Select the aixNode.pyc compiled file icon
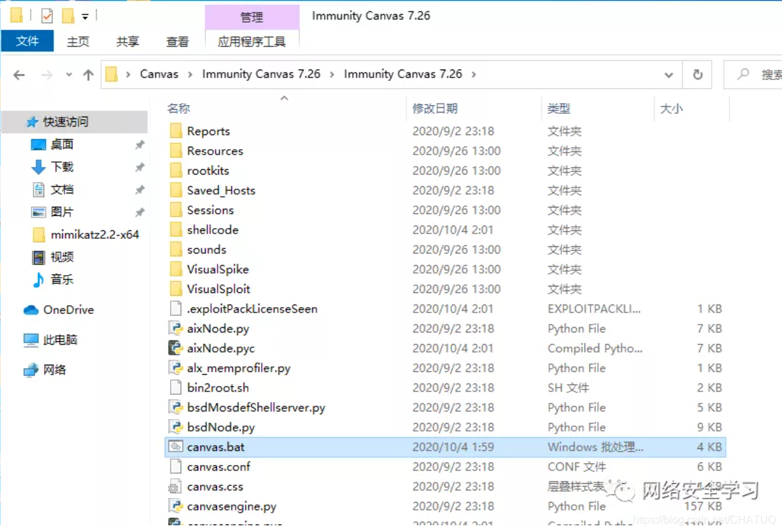 tap(175, 348)
